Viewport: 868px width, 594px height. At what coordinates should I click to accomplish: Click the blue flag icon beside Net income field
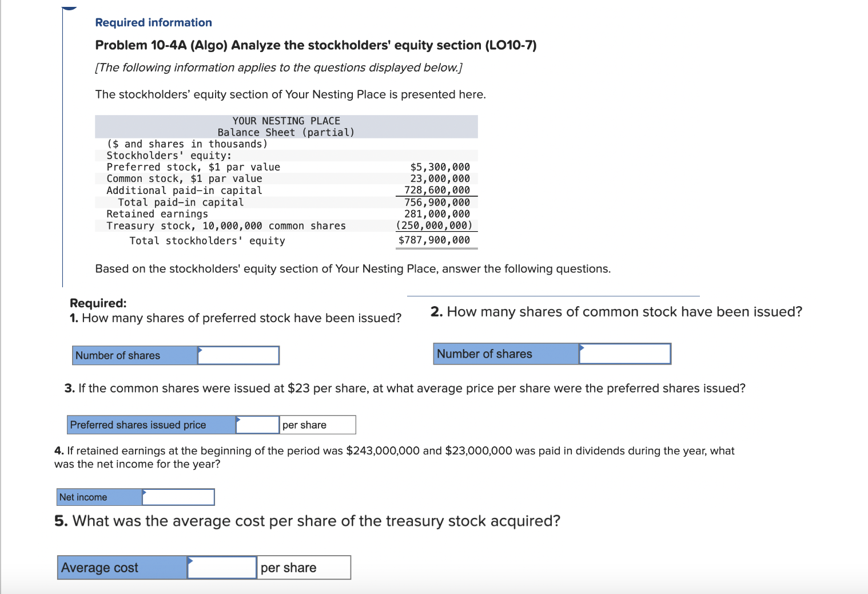click(146, 493)
